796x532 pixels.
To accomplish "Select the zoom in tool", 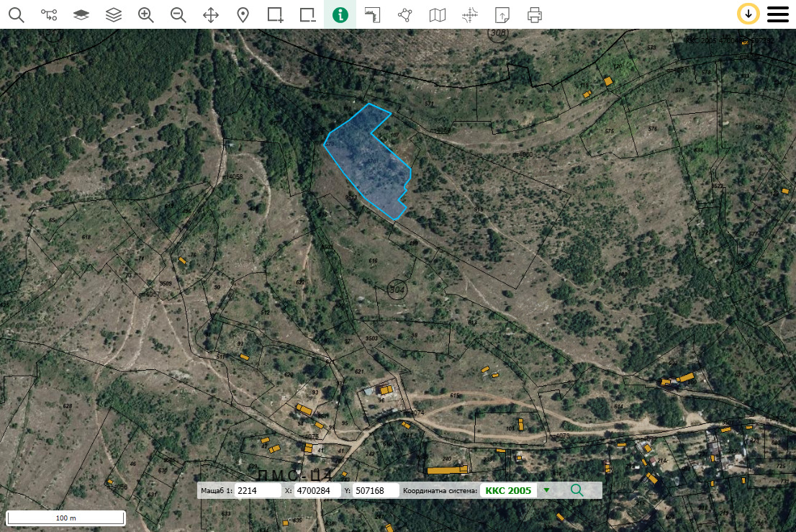I will 146,14.
